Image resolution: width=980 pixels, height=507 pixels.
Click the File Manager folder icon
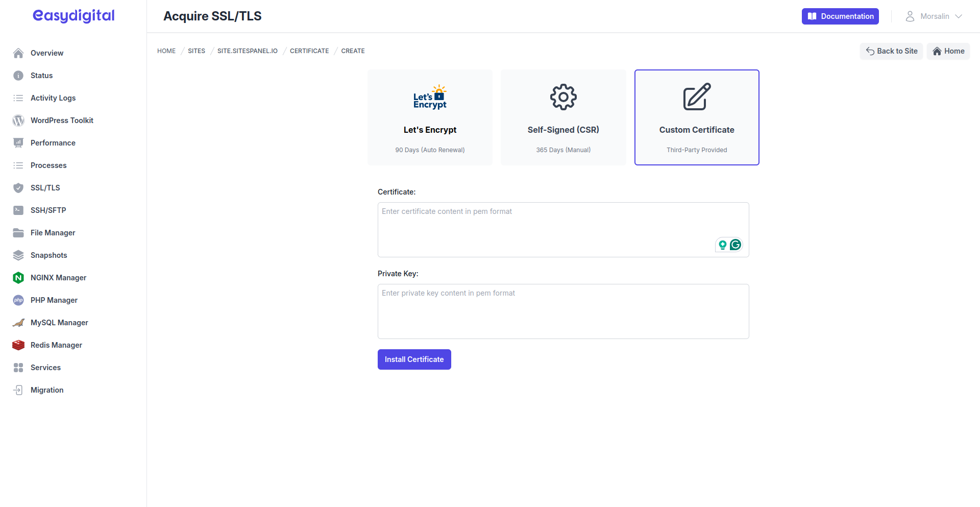click(18, 233)
